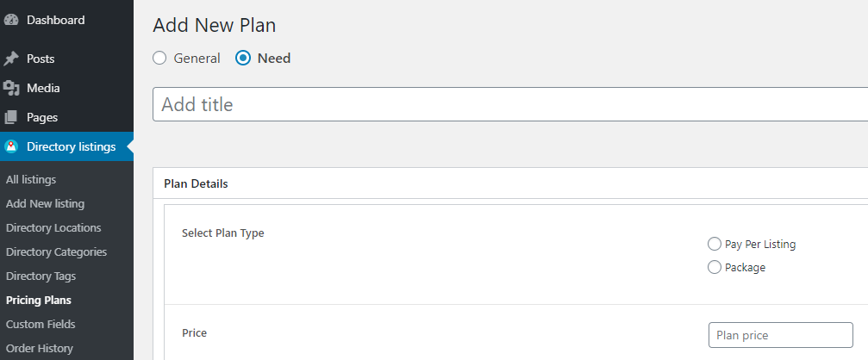868x360 pixels.
Task: Go to Directory Categories
Action: [x=57, y=251]
